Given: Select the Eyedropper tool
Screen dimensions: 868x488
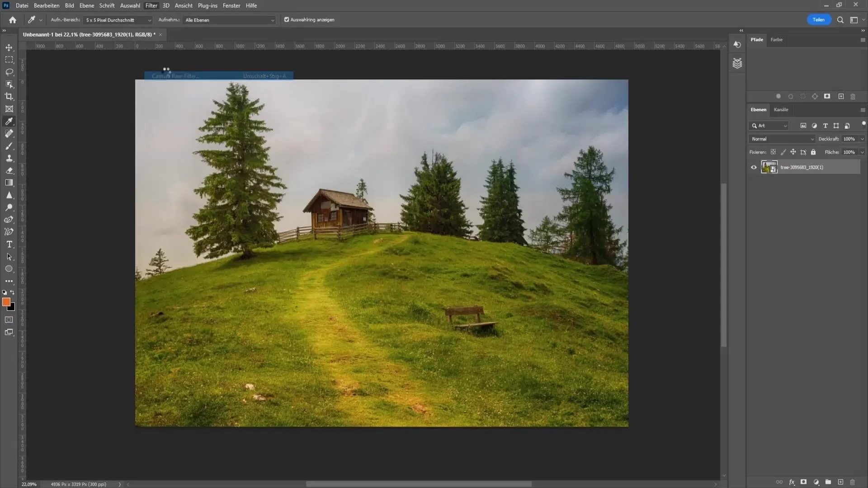Looking at the screenshot, I should pos(9,121).
